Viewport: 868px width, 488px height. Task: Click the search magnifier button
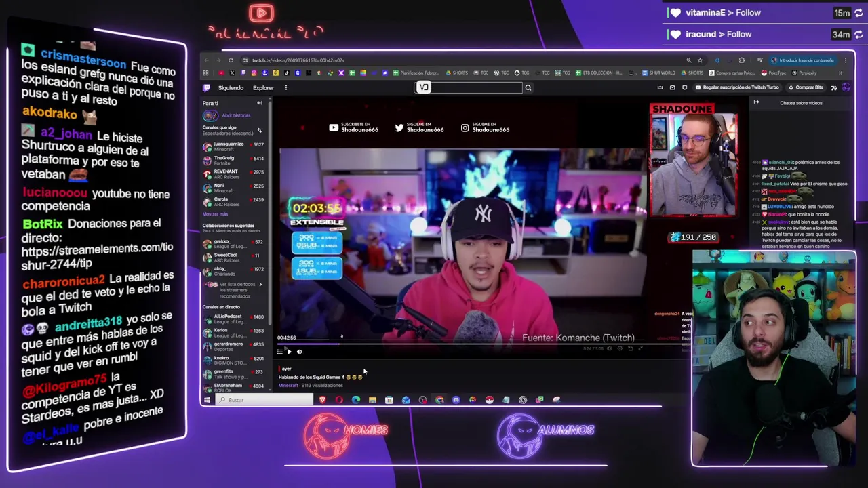coord(528,87)
